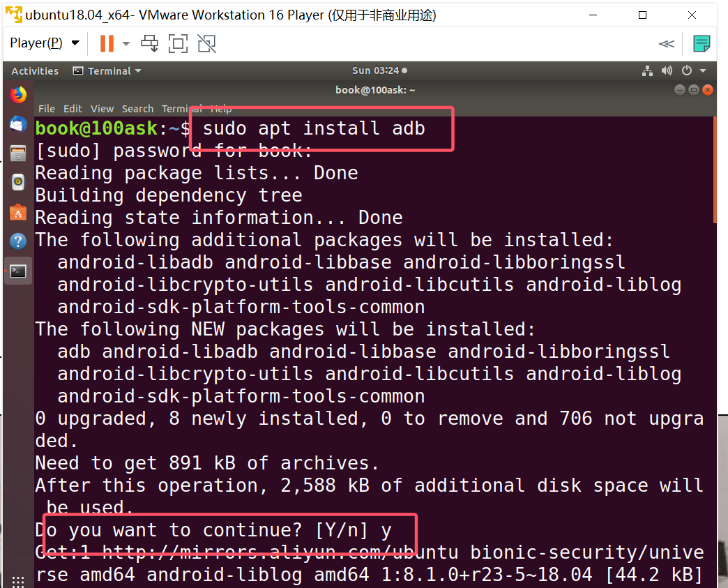This screenshot has width=728, height=588.
Task: Click the 'Need to get 891 kB of archives.' line
Action: (207, 463)
